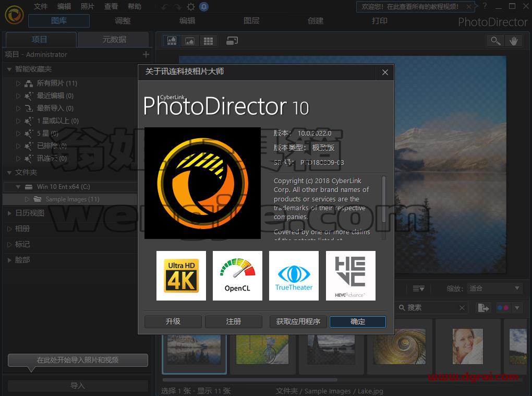
Task: Collapse the 智能收藏夹 section
Action: click(x=9, y=69)
